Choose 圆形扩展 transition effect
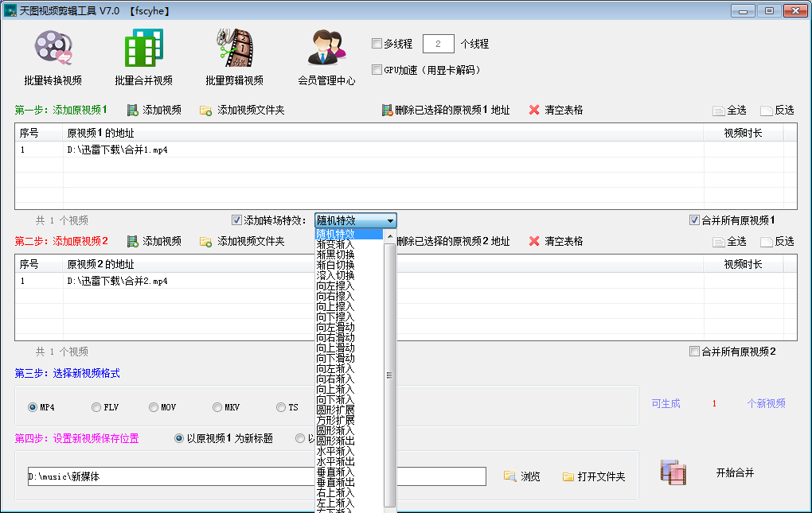Screen dimensions: 812x513 [349, 410]
